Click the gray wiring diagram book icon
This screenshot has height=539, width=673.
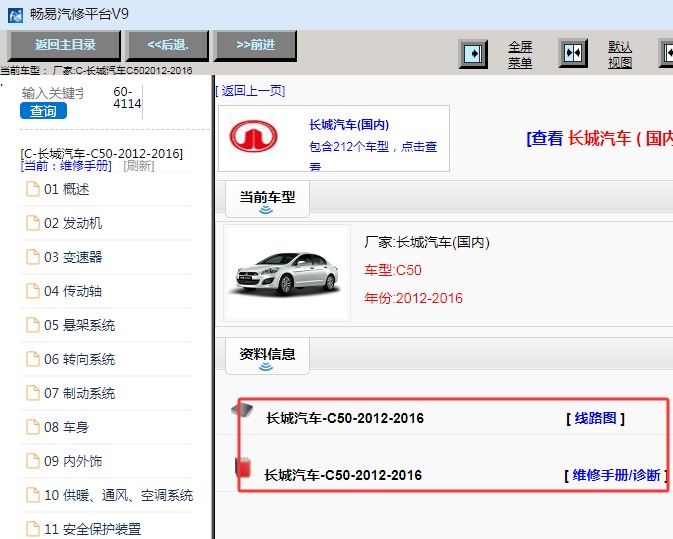(x=243, y=410)
